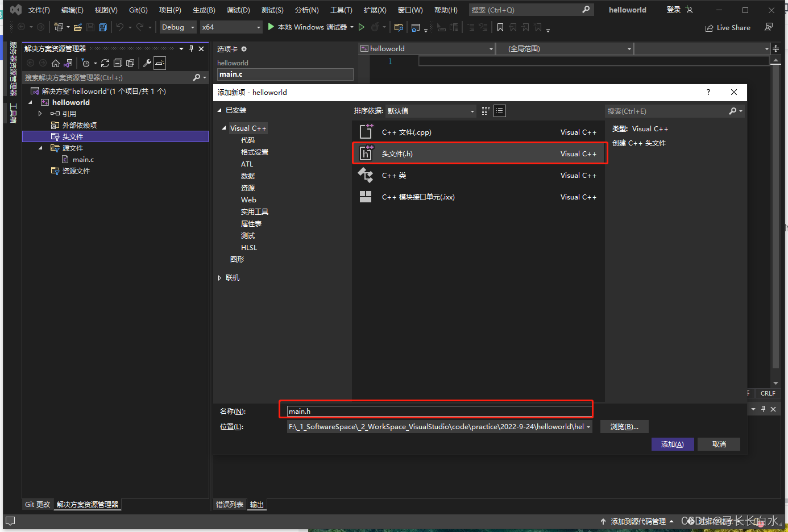Open the 工具(T) menu
Viewport: 788px width, 532px height.
[342, 10]
